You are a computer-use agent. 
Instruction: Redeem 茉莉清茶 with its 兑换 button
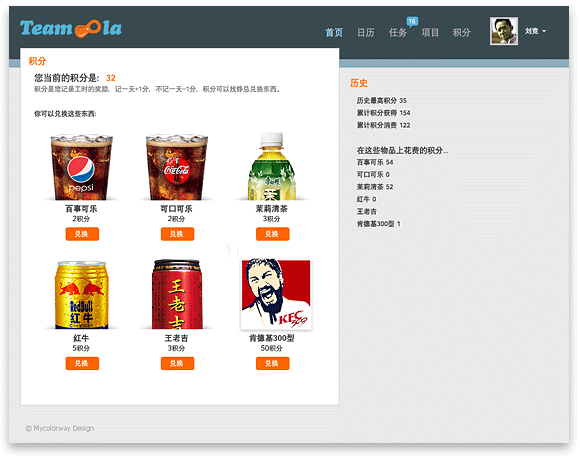click(273, 234)
